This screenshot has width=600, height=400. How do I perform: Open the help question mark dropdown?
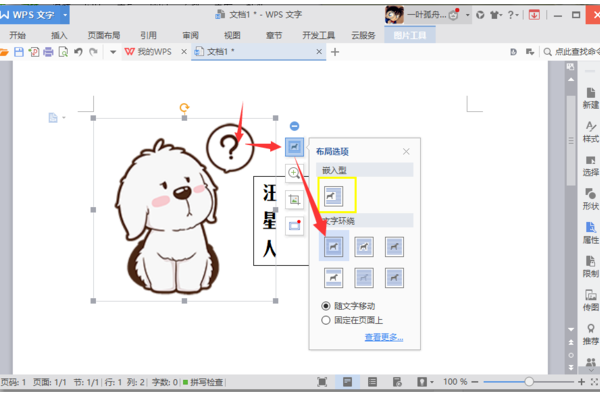tap(513, 15)
